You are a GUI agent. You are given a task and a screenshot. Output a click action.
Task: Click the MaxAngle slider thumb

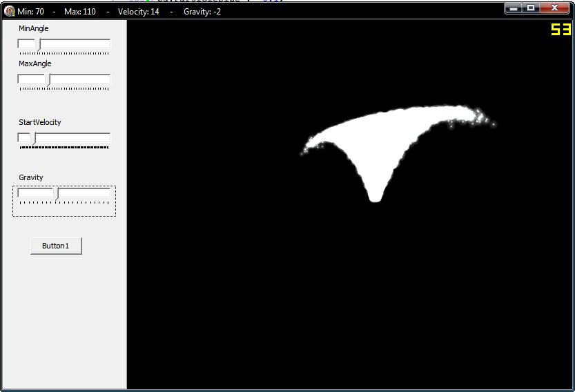(48, 79)
